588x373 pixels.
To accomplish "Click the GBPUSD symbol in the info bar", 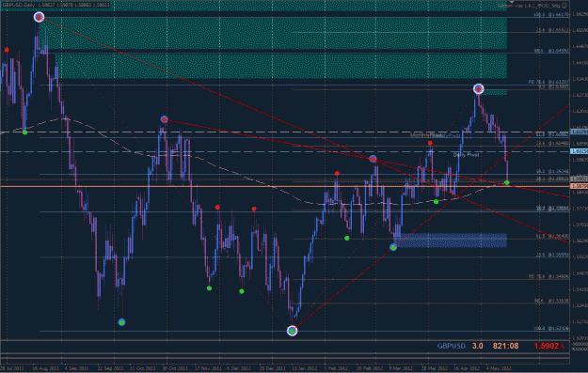I will tap(452, 346).
